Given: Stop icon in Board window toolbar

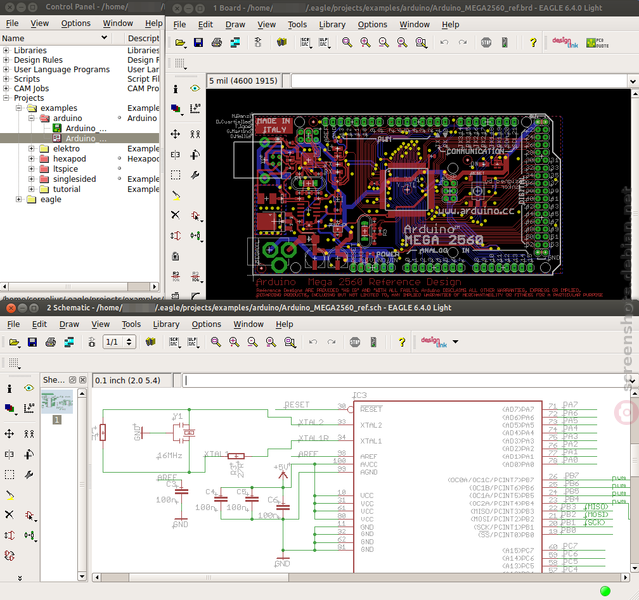Looking at the screenshot, I should pos(486,42).
